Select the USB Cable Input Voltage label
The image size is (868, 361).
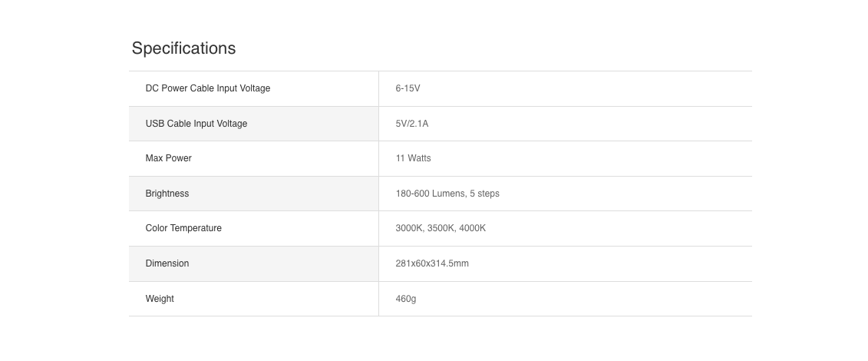tap(196, 124)
